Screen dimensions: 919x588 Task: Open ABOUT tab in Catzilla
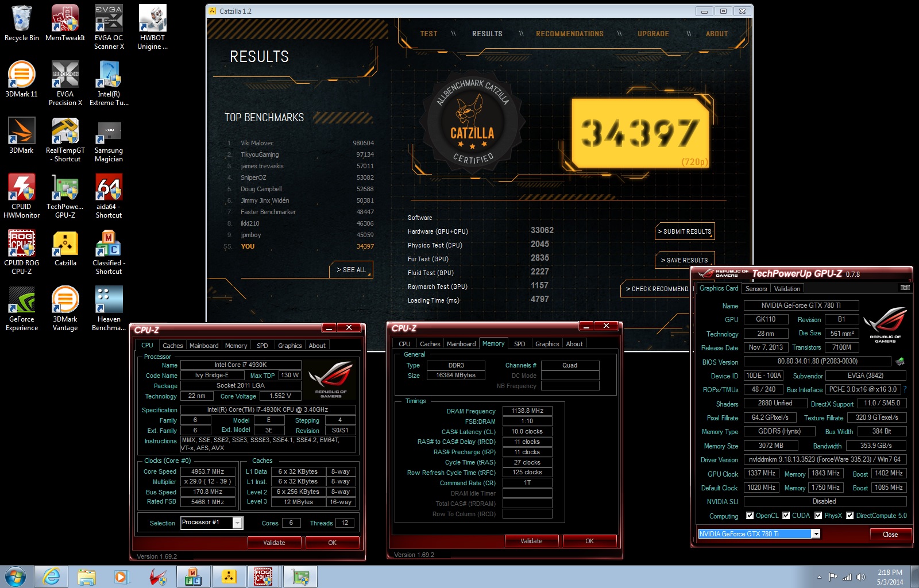[x=717, y=34]
